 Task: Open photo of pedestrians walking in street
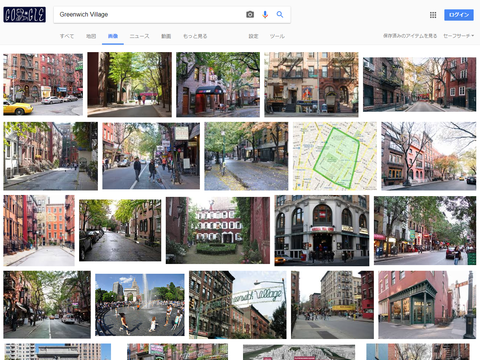pos(151,156)
